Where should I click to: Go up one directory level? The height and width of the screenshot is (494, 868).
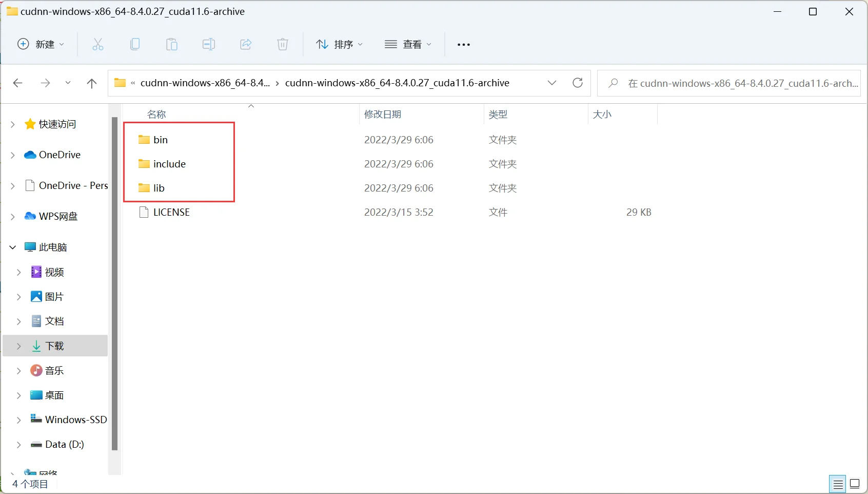pos(92,83)
